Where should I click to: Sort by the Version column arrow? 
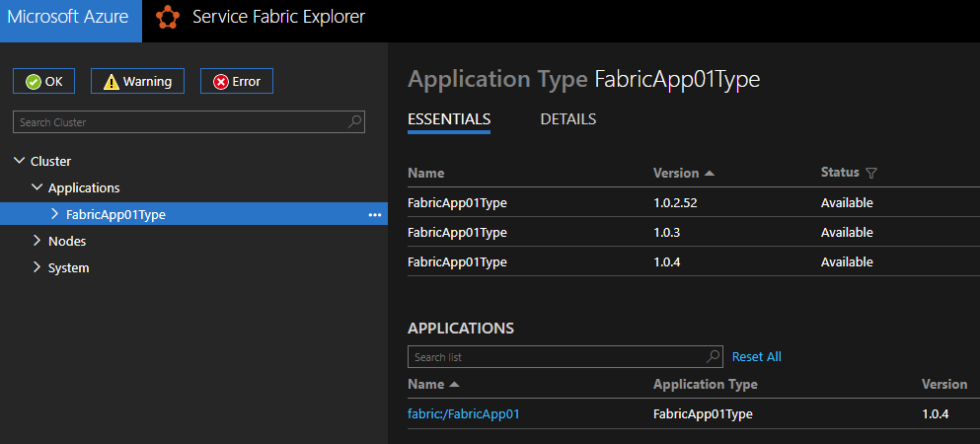(x=709, y=173)
